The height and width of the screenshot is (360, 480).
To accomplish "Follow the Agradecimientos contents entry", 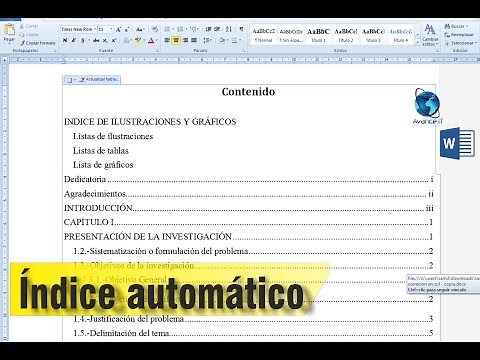I will pos(249,194).
